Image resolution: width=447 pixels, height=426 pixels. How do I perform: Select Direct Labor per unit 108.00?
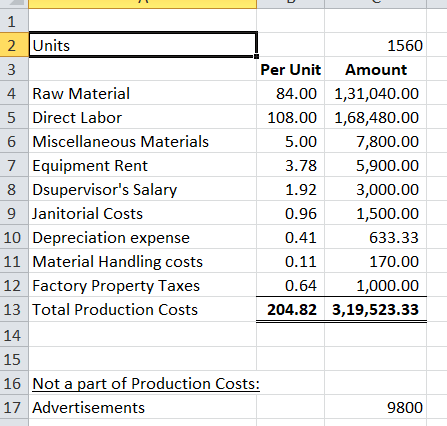click(290, 117)
